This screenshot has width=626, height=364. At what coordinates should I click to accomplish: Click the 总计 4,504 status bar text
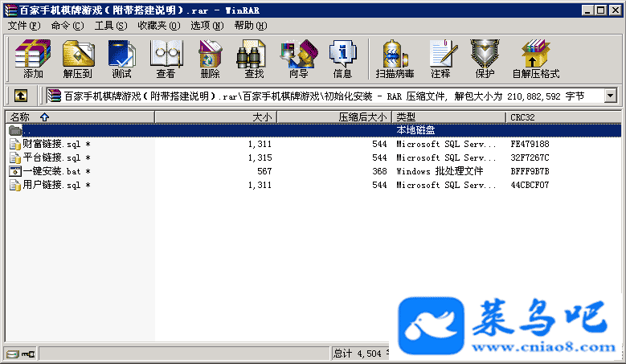pos(358,354)
